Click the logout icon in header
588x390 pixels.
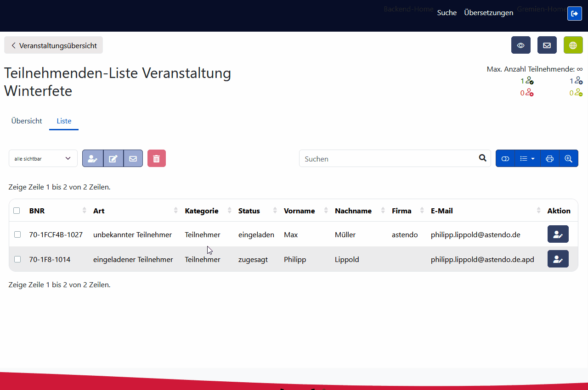click(574, 13)
